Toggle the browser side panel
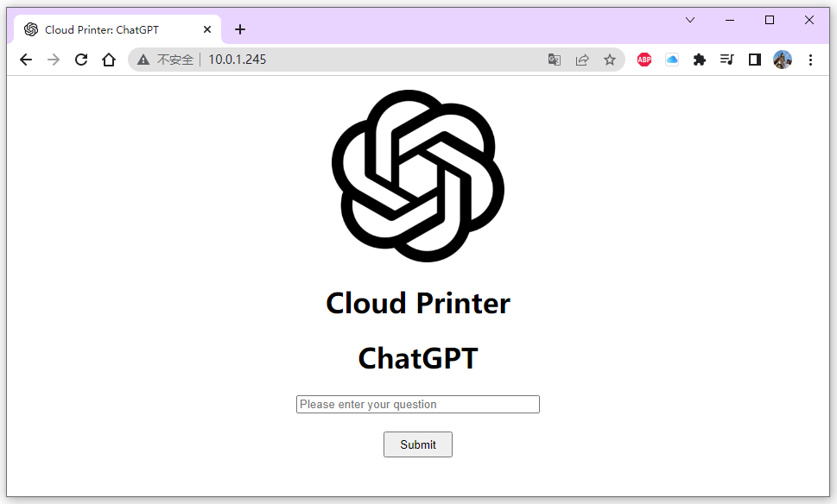 coord(755,60)
